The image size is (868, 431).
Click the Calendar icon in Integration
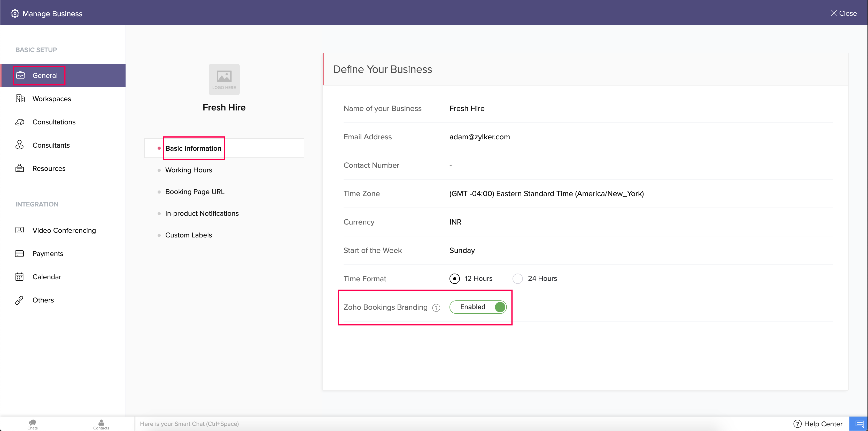point(20,277)
